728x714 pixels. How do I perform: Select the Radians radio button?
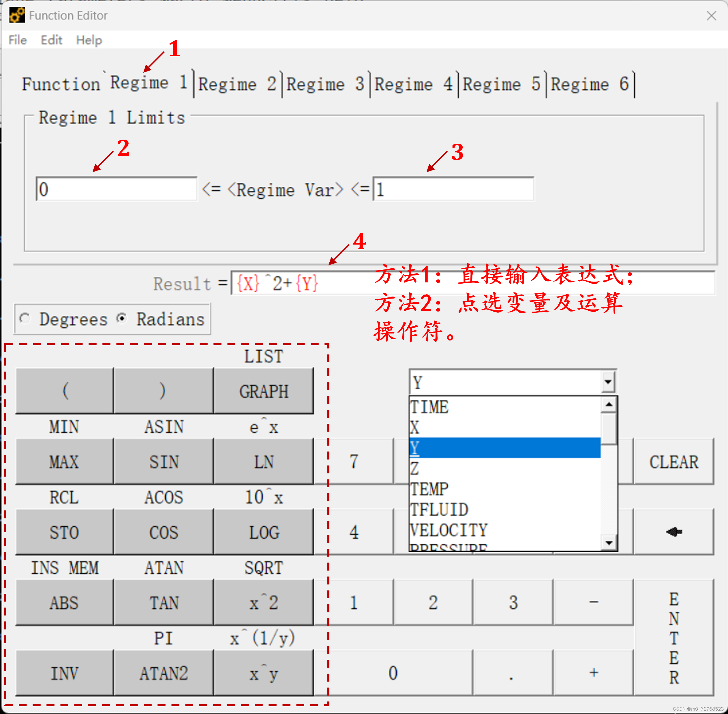122,319
